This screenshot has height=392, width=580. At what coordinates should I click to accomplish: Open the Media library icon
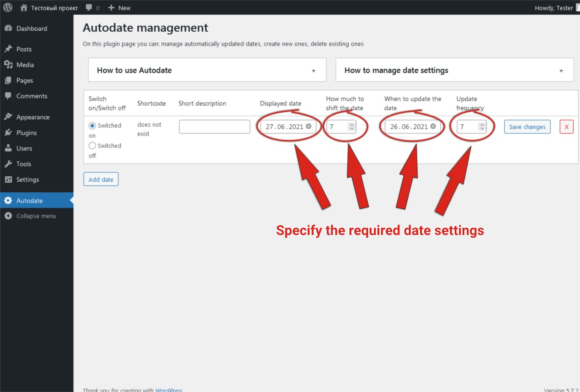tap(8, 65)
